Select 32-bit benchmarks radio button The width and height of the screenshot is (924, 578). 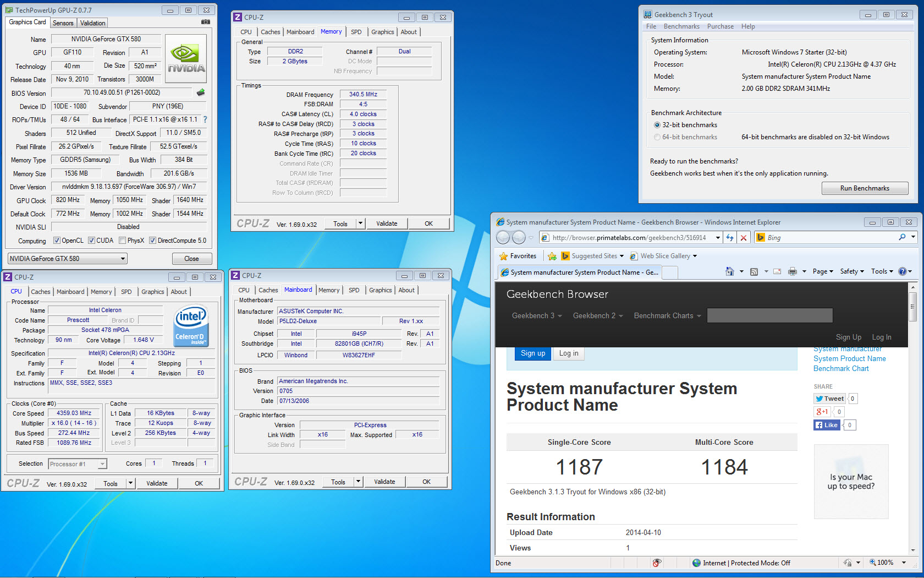tap(657, 125)
